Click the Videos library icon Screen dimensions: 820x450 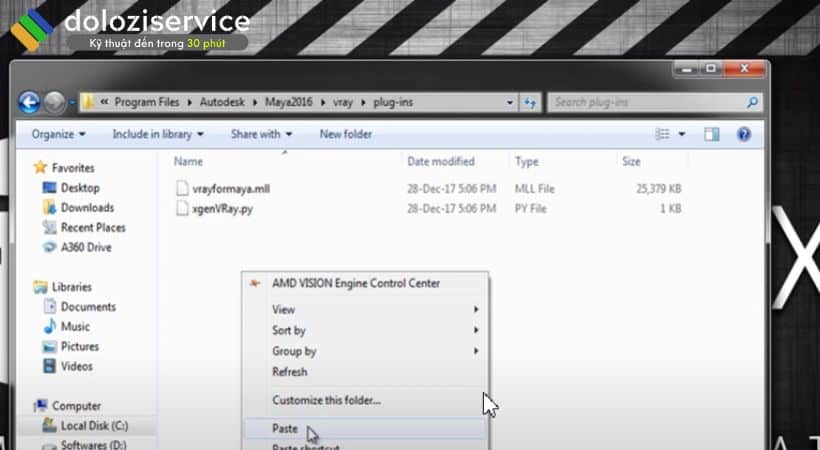[x=50, y=366]
